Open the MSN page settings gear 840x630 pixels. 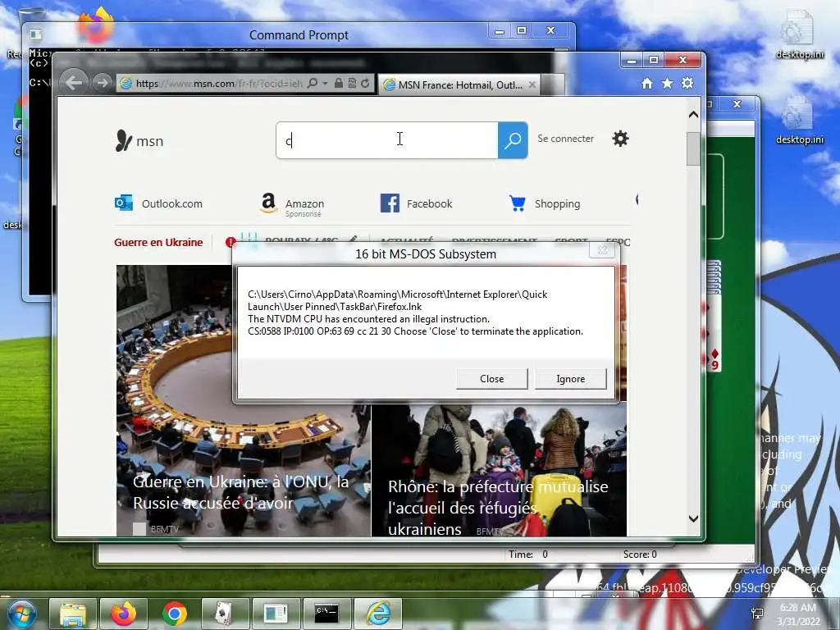[x=620, y=139]
